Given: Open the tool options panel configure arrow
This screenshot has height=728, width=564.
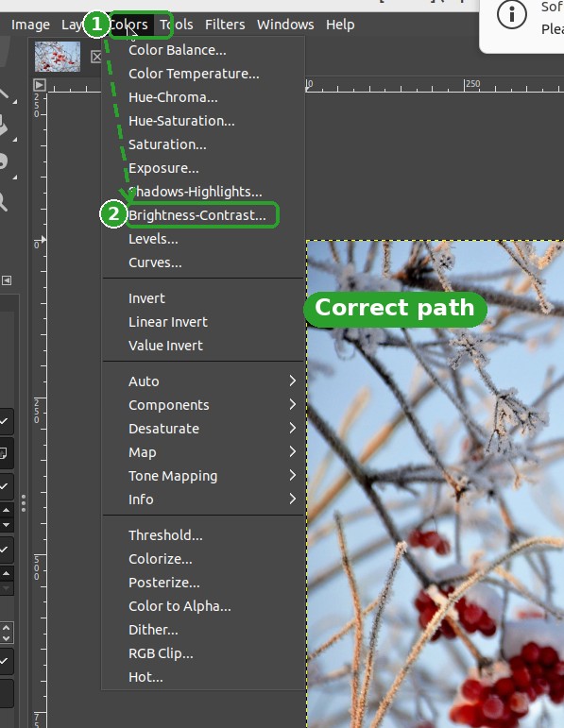Looking at the screenshot, I should [x=7, y=280].
